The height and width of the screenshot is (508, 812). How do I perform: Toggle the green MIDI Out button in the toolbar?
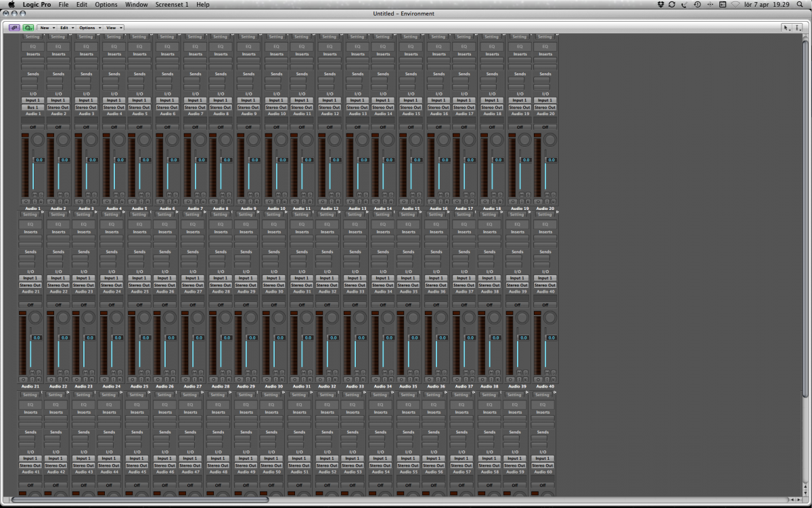pyautogui.click(x=28, y=28)
